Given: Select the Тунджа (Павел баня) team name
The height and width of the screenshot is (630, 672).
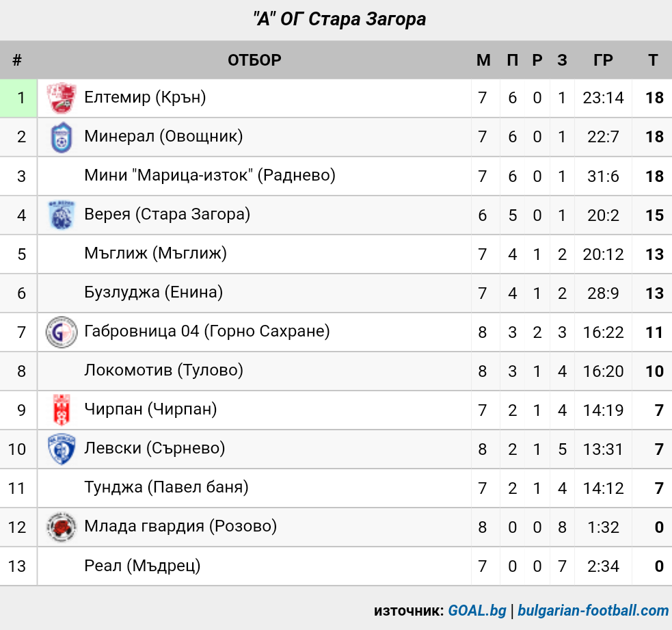Looking at the screenshot, I should (166, 488).
